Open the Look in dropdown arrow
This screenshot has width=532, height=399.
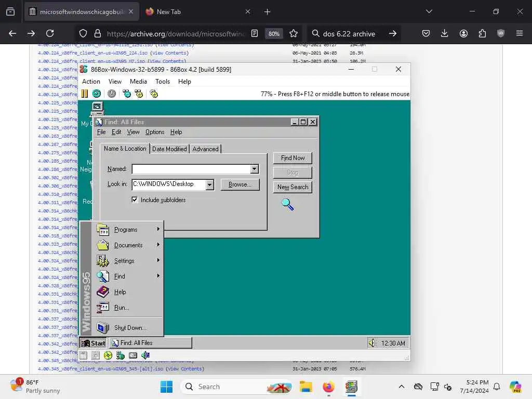click(x=210, y=184)
